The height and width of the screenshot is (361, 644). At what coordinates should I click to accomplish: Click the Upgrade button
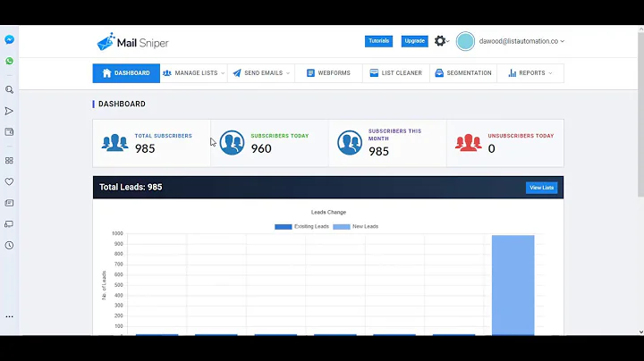414,41
